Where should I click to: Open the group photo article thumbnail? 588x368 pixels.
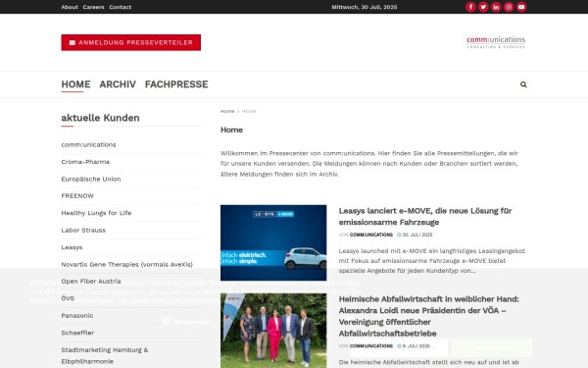(273, 331)
